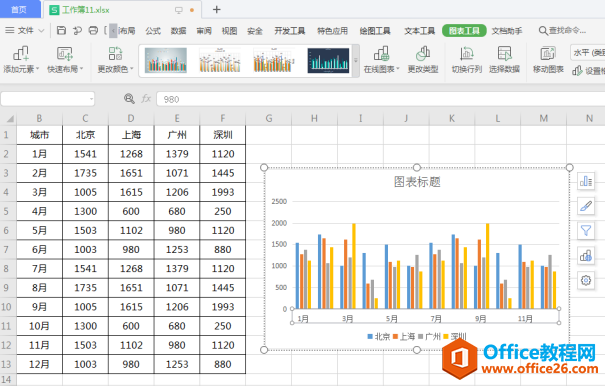
Task: Open Drawing Tools (绘图工具) tab
Action: 375,31
